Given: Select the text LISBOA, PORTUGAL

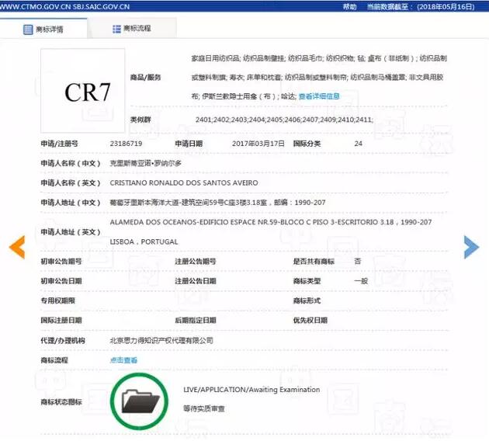Looking at the screenshot, I should pos(144,241).
